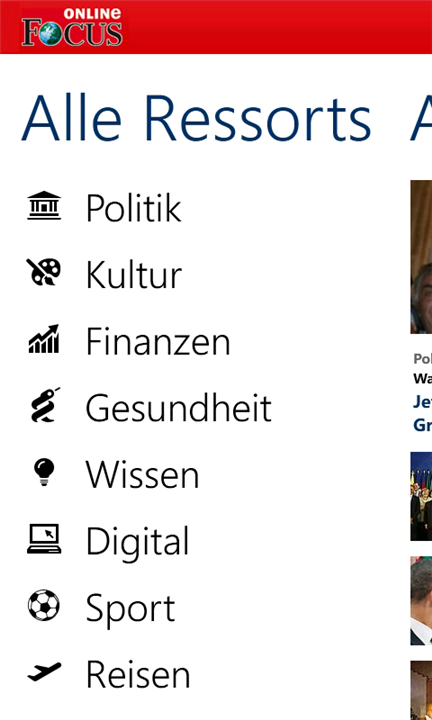Open the Reisen travel section

point(138,674)
